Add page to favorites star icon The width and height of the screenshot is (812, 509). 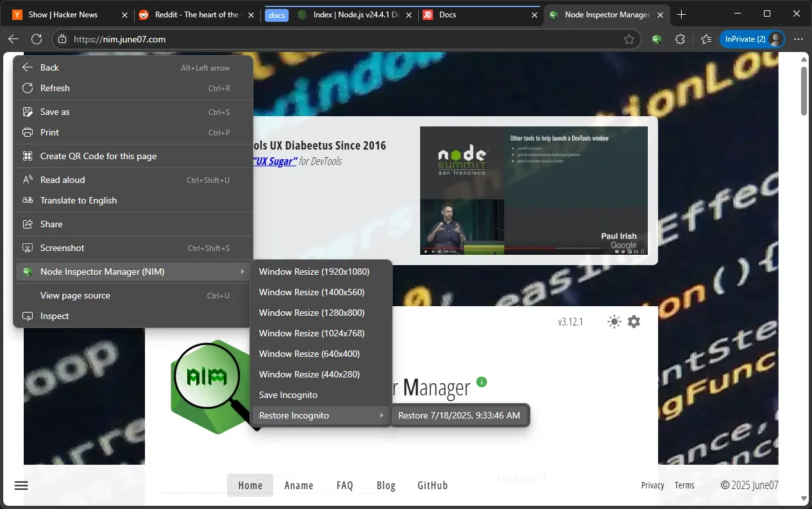coord(629,39)
